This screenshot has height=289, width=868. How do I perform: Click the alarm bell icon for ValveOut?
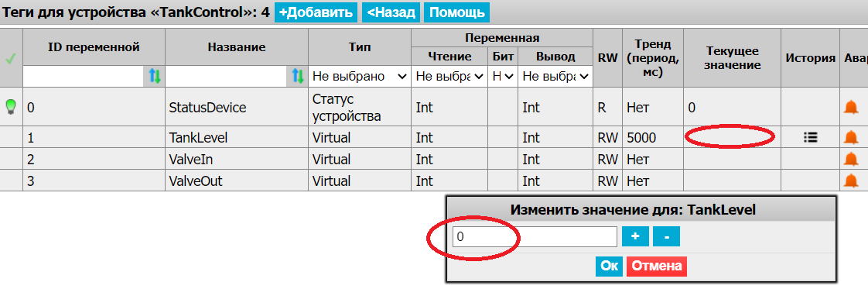pos(850,181)
